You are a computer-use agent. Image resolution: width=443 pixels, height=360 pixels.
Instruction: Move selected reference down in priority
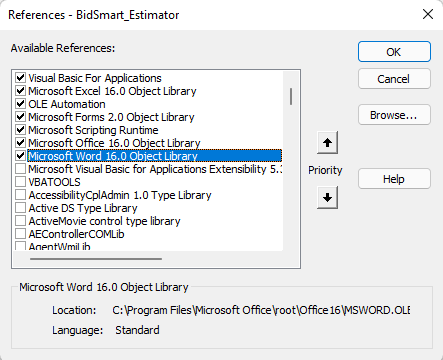(327, 197)
